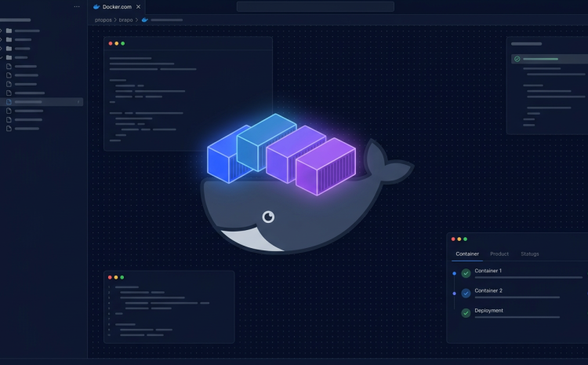
Task: Click the progress bar under Container 2
Action: click(517, 297)
